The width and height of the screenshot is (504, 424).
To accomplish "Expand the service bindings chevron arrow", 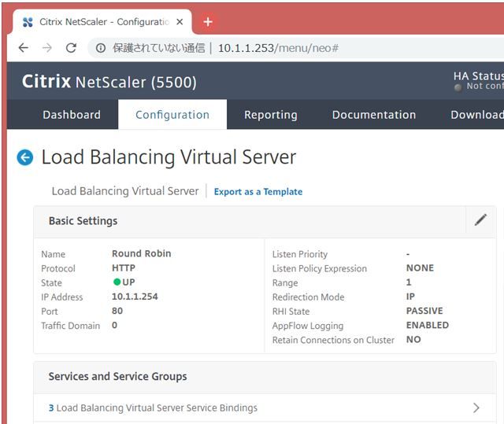I will click(476, 407).
